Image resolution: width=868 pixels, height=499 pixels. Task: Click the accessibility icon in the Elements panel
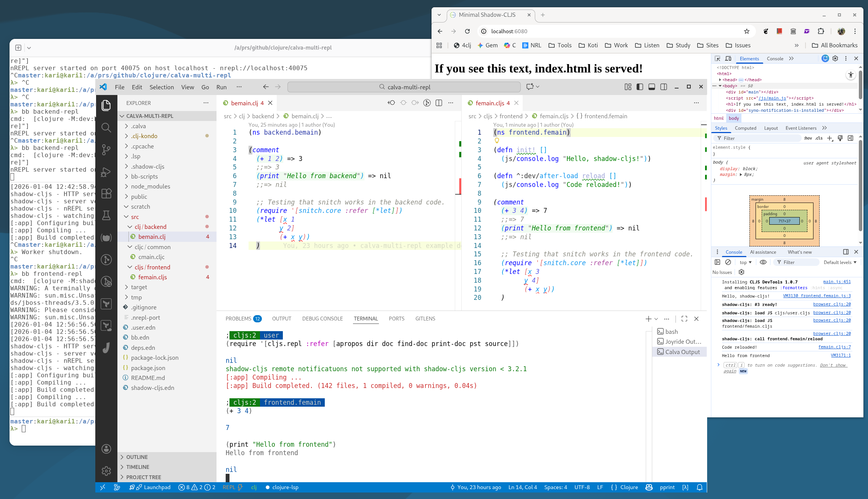click(851, 75)
